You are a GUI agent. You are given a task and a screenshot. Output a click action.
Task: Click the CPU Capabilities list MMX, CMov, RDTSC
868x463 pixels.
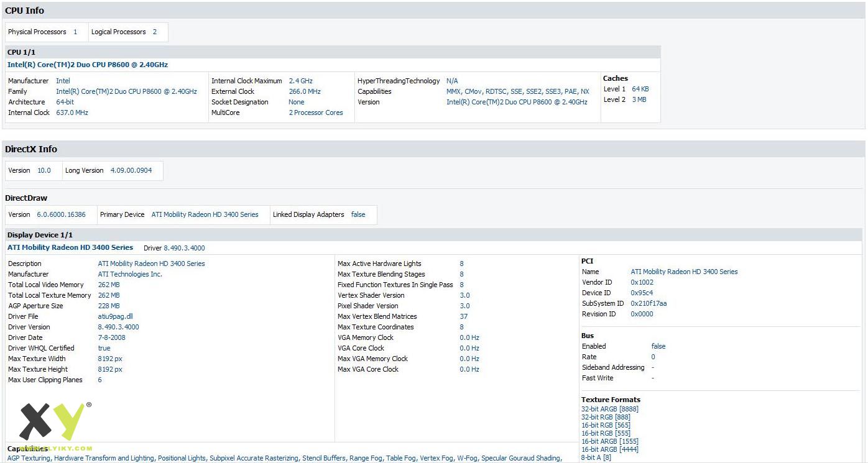pos(518,91)
